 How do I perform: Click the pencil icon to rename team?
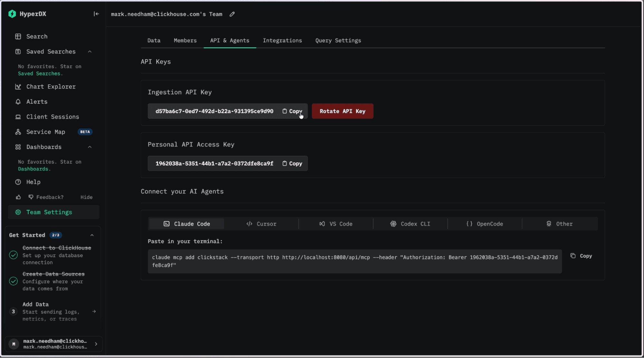(x=232, y=14)
